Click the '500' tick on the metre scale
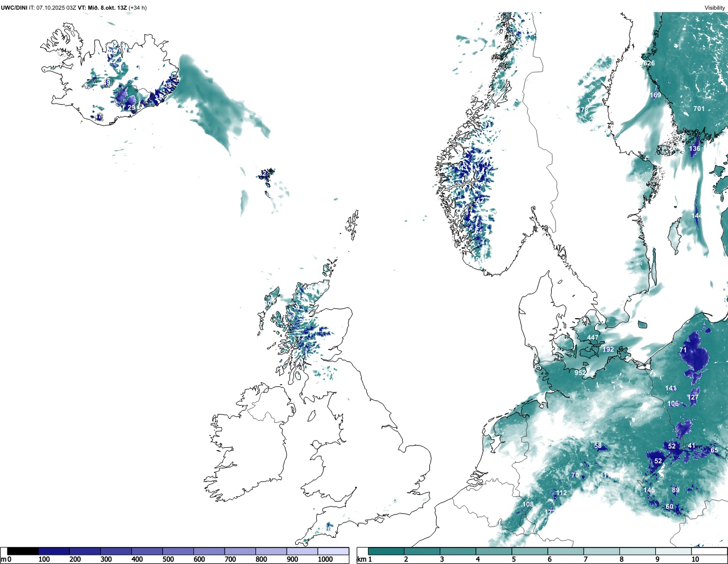 pos(168,559)
